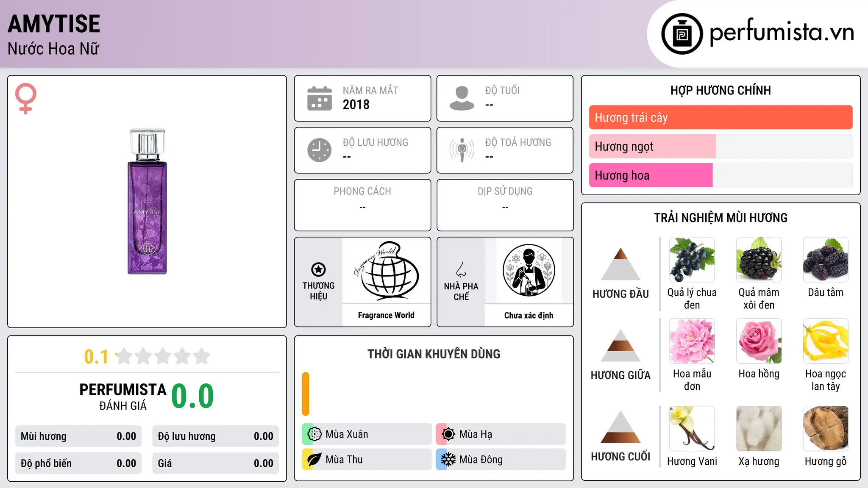This screenshot has height=488, width=868.
Task: Click the Hương ngọt accord bar
Action: click(x=721, y=146)
